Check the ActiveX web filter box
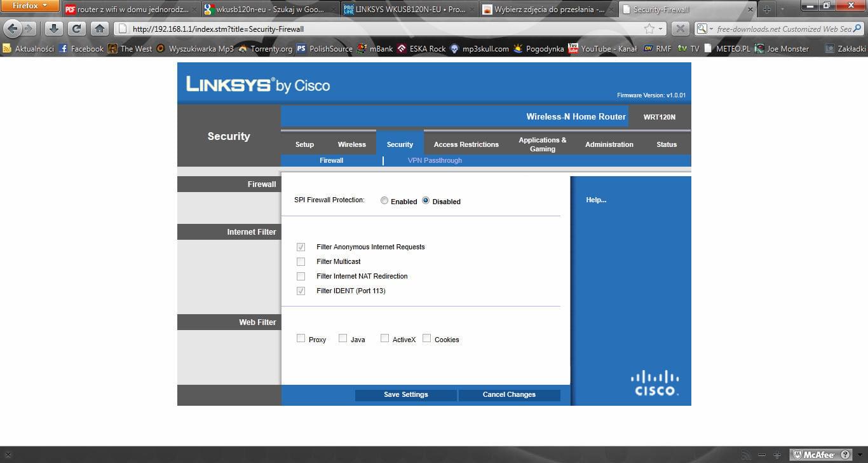Viewport: 868px width, 463px height. pyautogui.click(x=385, y=338)
